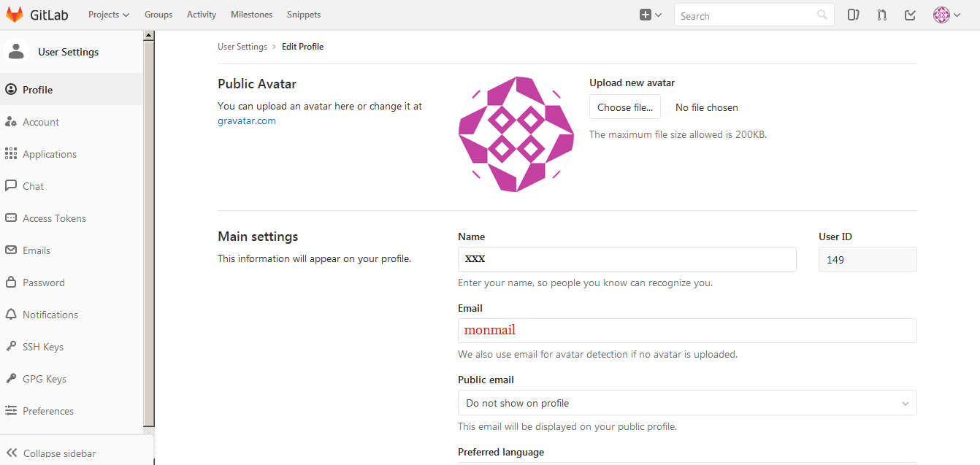Click the sidebar scrollbar up arrow
This screenshot has height=465, width=980.
tap(149, 35)
